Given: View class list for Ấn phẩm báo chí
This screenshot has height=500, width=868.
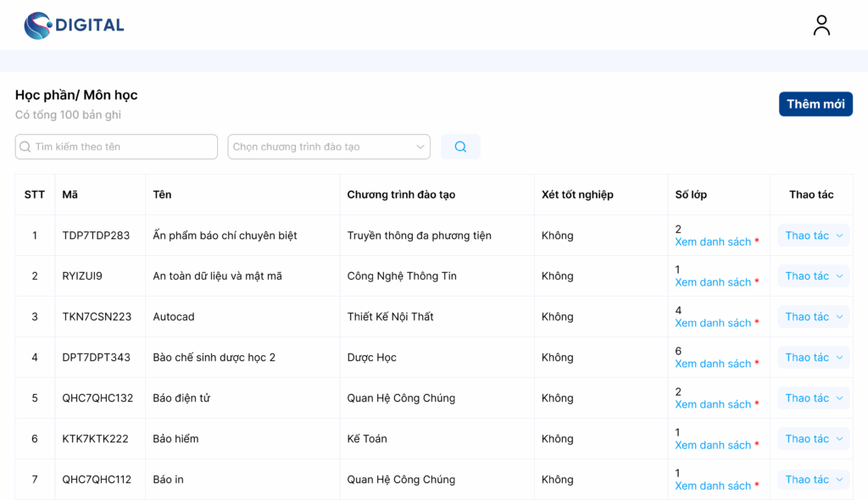Looking at the screenshot, I should (713, 242).
